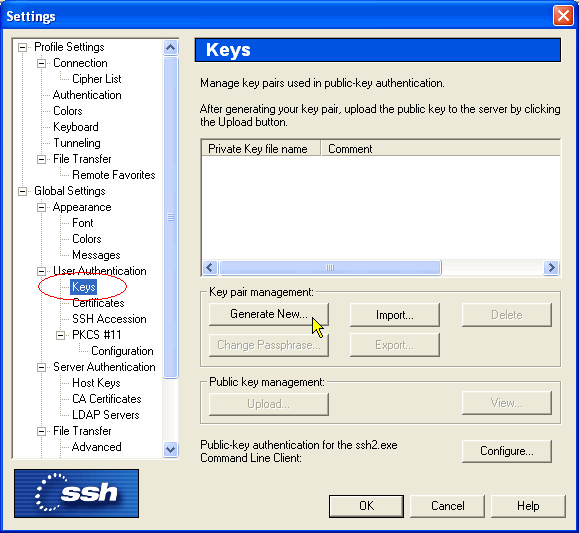Viewport: 579px width, 533px height.
Task: Select Host Keys in the tree
Action: [x=96, y=383]
